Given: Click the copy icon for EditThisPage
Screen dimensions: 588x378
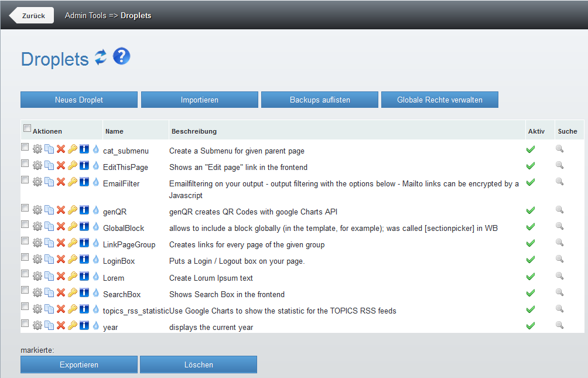Looking at the screenshot, I should [x=49, y=166].
